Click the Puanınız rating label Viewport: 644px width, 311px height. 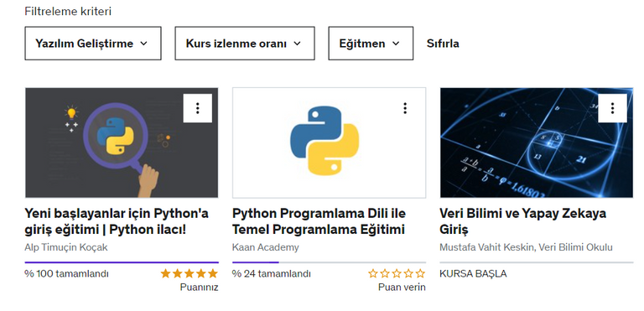199,288
